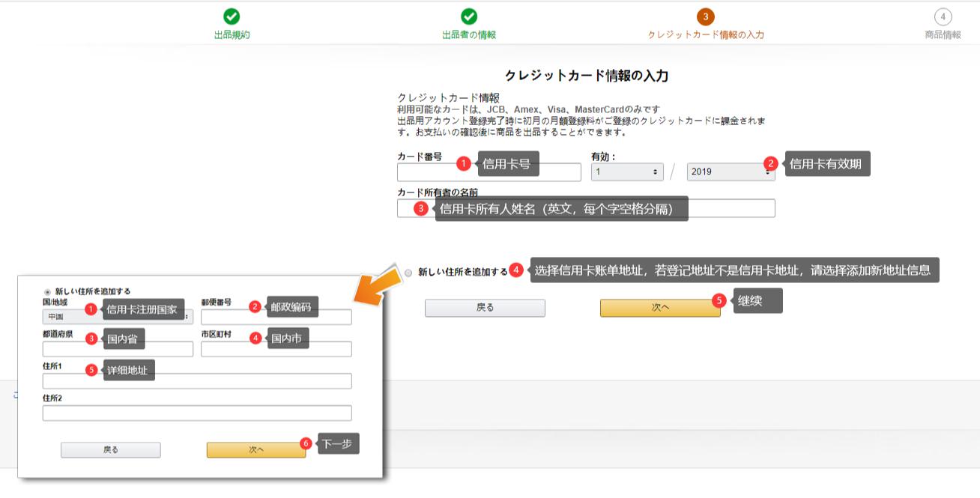980x498 pixels.
Task: Select 新しい住所を追加する radio in address popup
Action: click(48, 291)
